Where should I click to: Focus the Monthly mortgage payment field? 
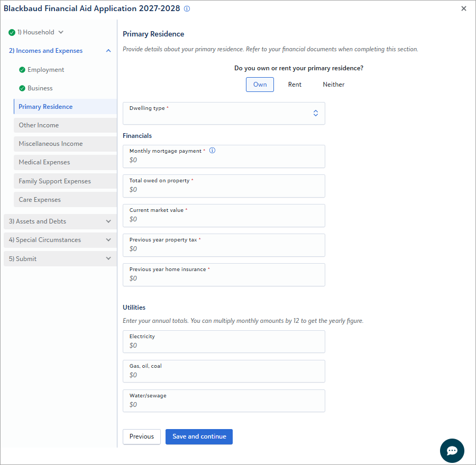point(224,156)
